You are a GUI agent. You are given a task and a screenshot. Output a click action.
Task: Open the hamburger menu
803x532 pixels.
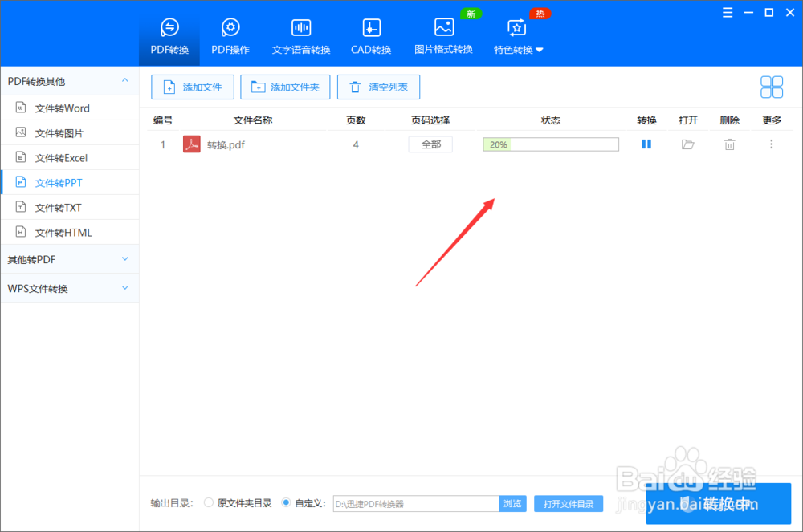[728, 12]
